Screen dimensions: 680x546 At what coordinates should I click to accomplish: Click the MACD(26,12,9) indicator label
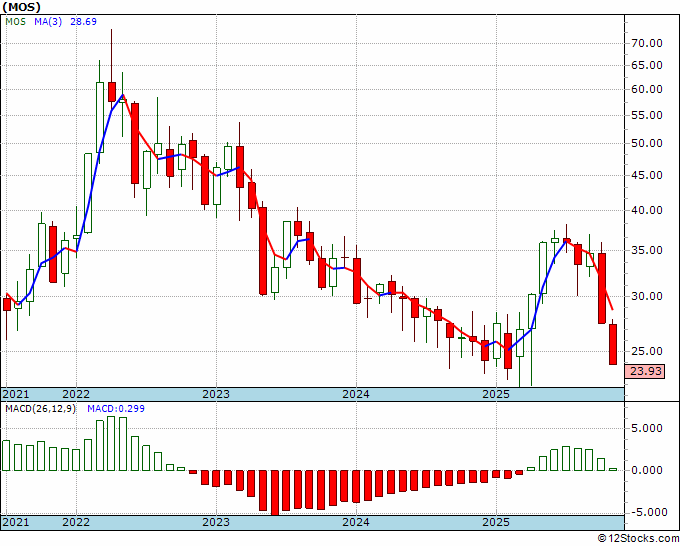(x=40, y=409)
